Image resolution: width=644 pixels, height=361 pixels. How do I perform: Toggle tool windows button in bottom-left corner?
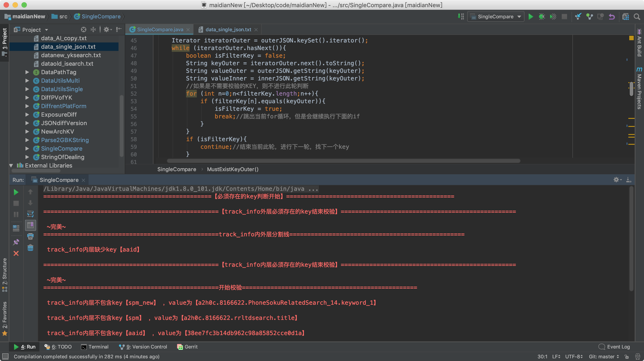(x=5, y=356)
